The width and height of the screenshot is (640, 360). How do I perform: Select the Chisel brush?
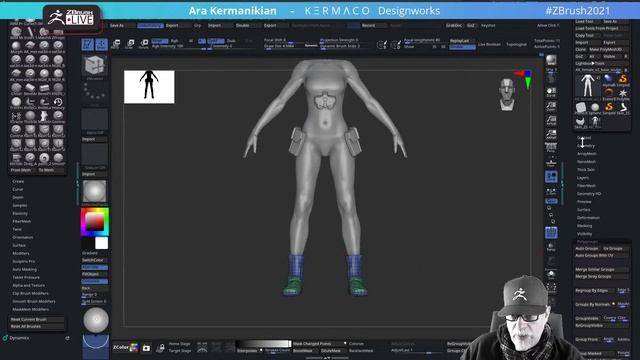[16, 88]
